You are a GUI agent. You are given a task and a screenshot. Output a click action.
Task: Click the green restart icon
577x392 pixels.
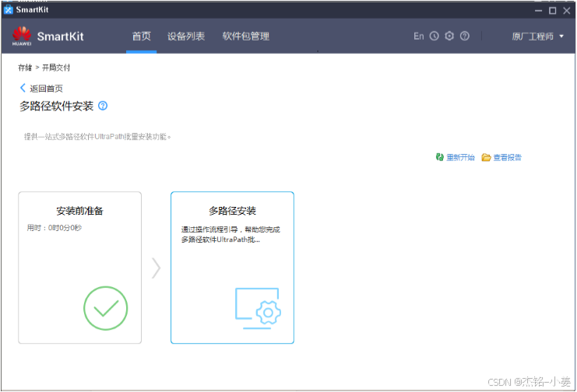point(440,157)
